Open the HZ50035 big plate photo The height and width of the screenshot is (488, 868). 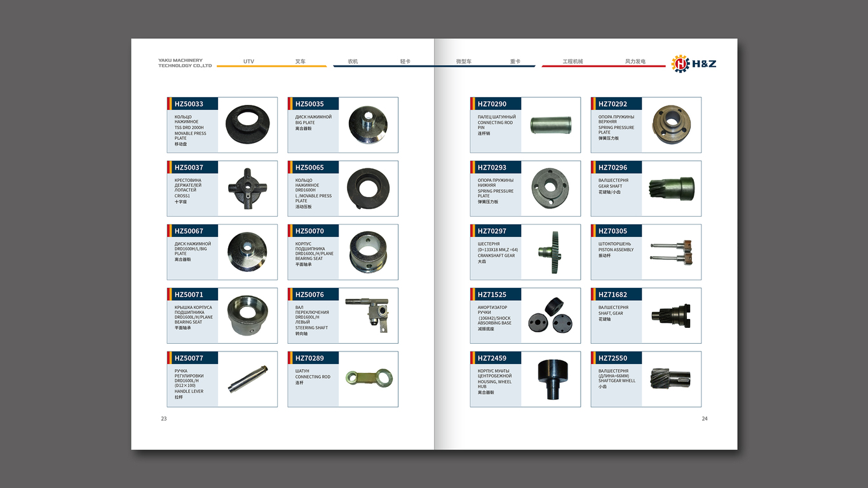click(x=367, y=125)
